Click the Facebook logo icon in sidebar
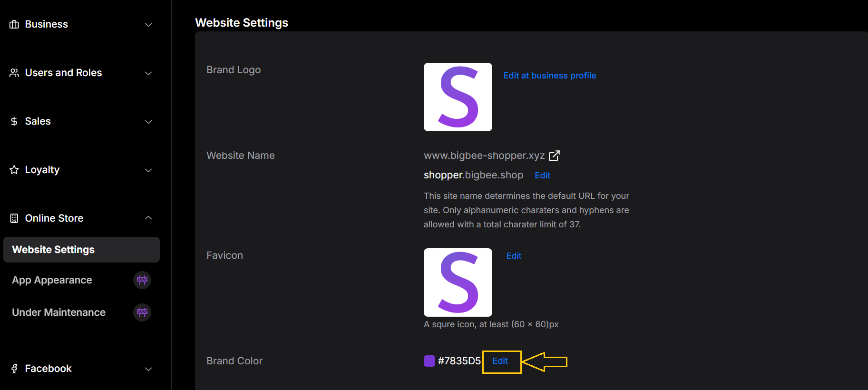This screenshot has width=868, height=390. [14, 369]
